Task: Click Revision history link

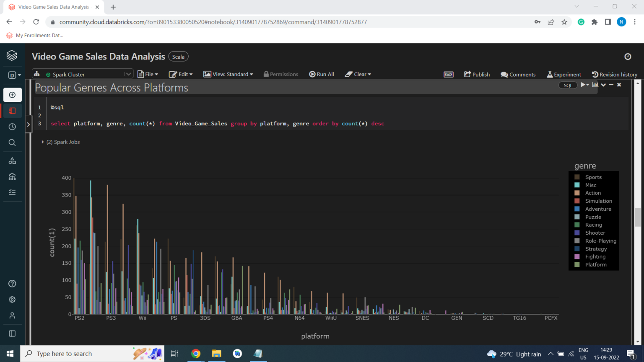Action: (x=615, y=75)
